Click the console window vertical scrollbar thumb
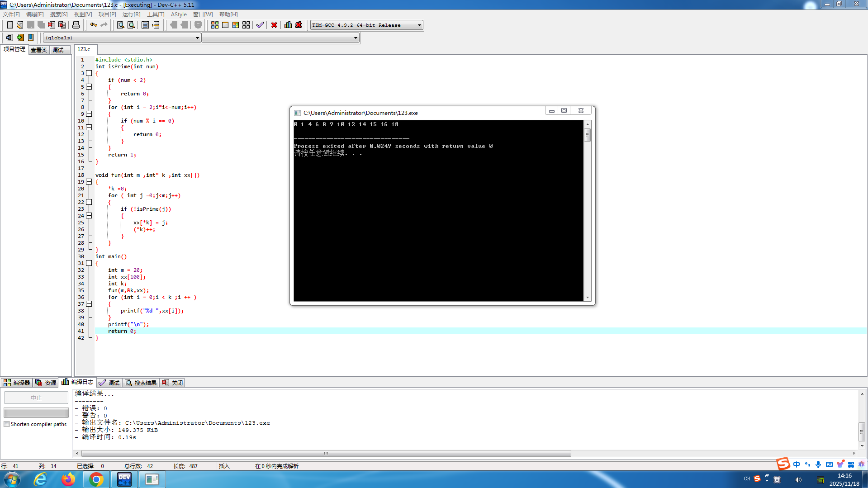868x488 pixels. [588, 135]
